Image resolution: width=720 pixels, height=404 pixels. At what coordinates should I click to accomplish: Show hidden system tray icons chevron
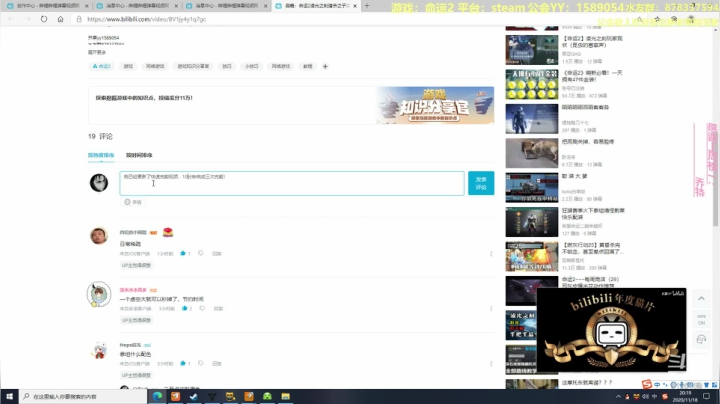pyautogui.click(x=618, y=397)
